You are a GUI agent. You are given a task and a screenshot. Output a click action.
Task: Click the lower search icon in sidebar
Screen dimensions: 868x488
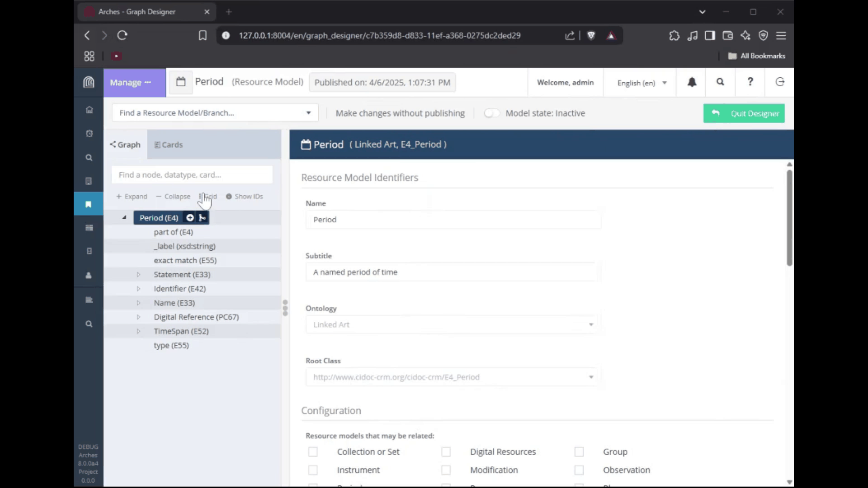click(89, 324)
